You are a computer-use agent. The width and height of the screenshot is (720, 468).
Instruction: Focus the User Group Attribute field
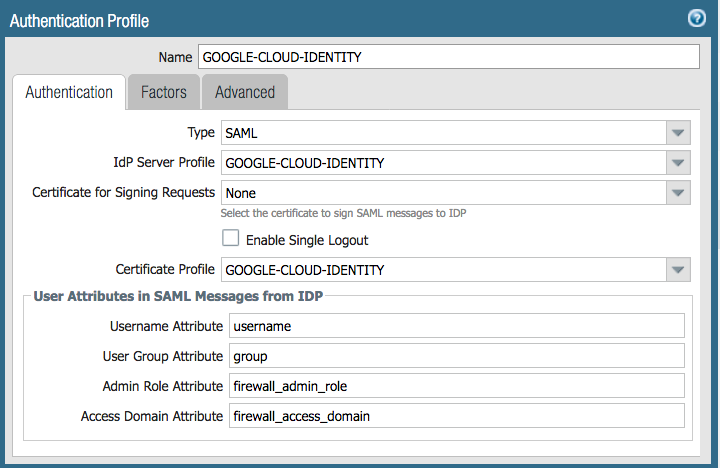pos(456,356)
